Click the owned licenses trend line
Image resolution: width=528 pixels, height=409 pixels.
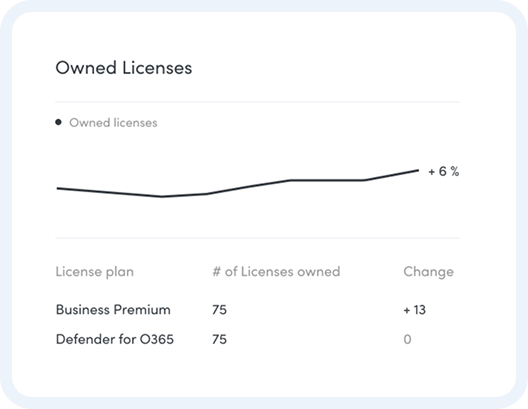[238, 184]
